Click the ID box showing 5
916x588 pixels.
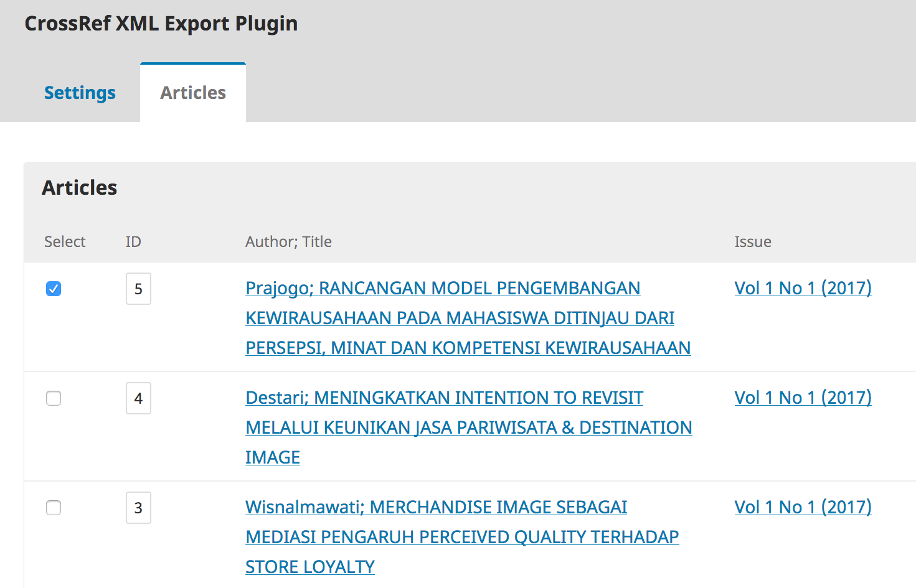click(x=138, y=289)
